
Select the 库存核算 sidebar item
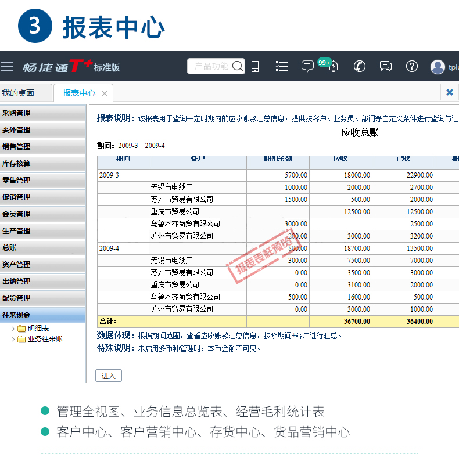(x=43, y=164)
